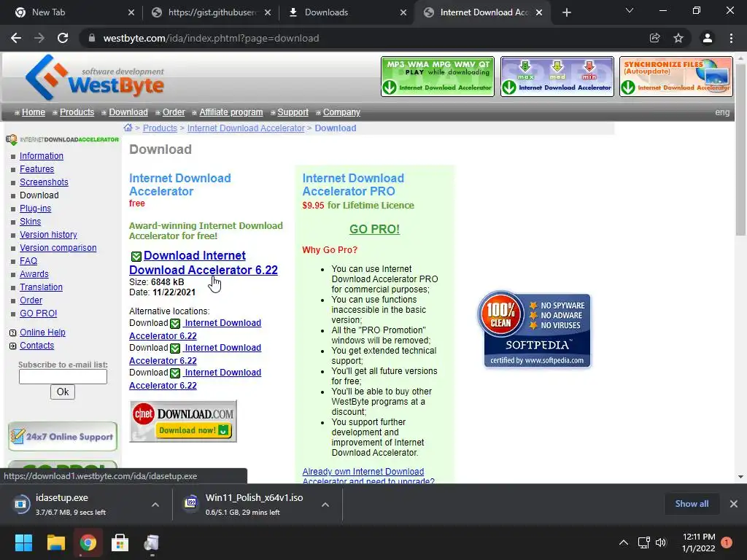Open the Company menu item
The image size is (747, 560).
coord(341,112)
